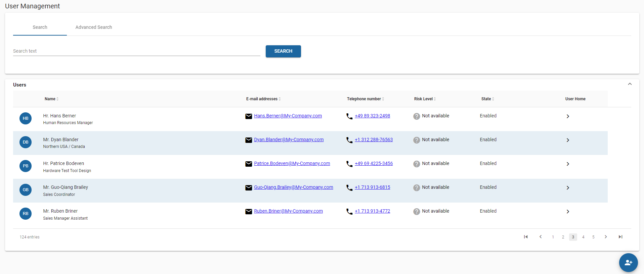The width and height of the screenshot is (644, 274).
Task: Click the question mark risk icon for Guo-Qiang Brailey
Action: pyautogui.click(x=417, y=188)
